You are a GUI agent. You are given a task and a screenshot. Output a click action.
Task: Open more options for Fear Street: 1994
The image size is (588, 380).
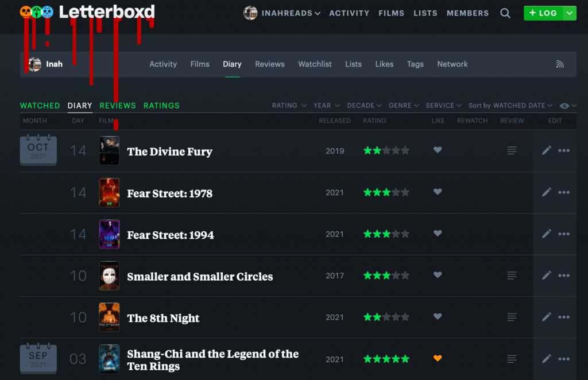pos(564,234)
